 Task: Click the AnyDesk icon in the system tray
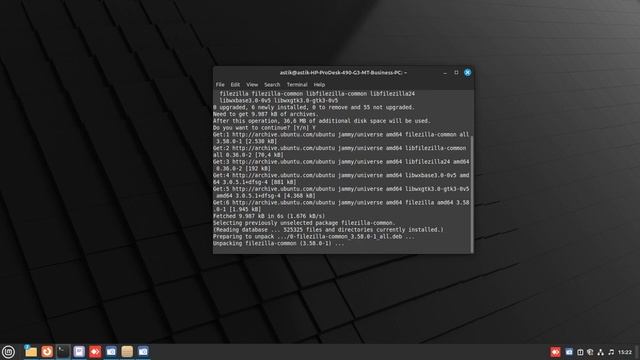556,352
